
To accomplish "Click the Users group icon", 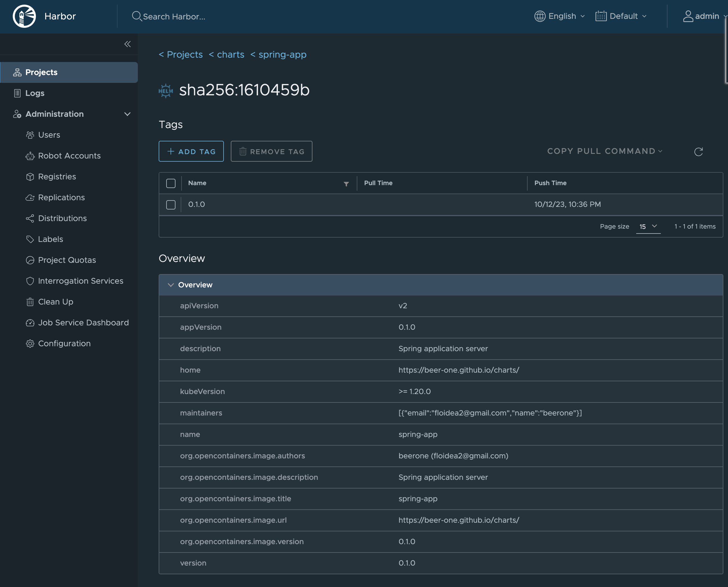I will click(x=30, y=135).
